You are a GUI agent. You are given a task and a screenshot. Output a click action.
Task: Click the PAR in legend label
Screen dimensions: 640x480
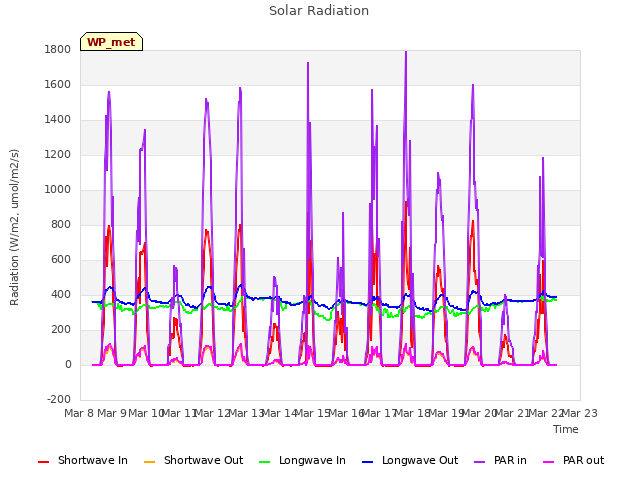pyautogui.click(x=510, y=460)
